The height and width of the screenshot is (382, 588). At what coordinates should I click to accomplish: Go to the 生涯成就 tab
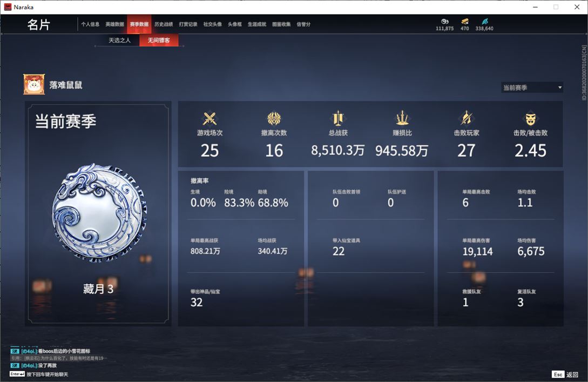257,24
